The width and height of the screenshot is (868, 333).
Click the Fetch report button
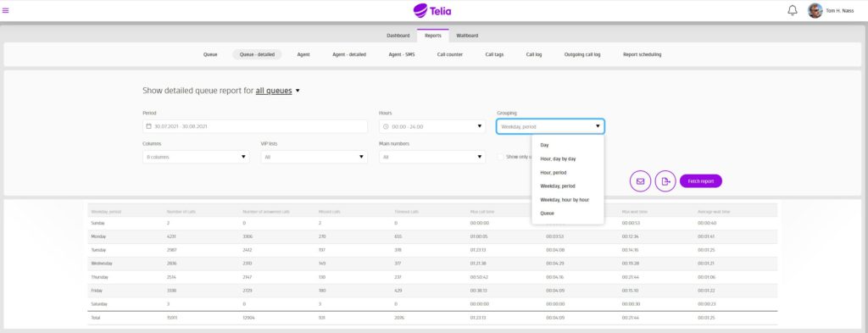(701, 180)
